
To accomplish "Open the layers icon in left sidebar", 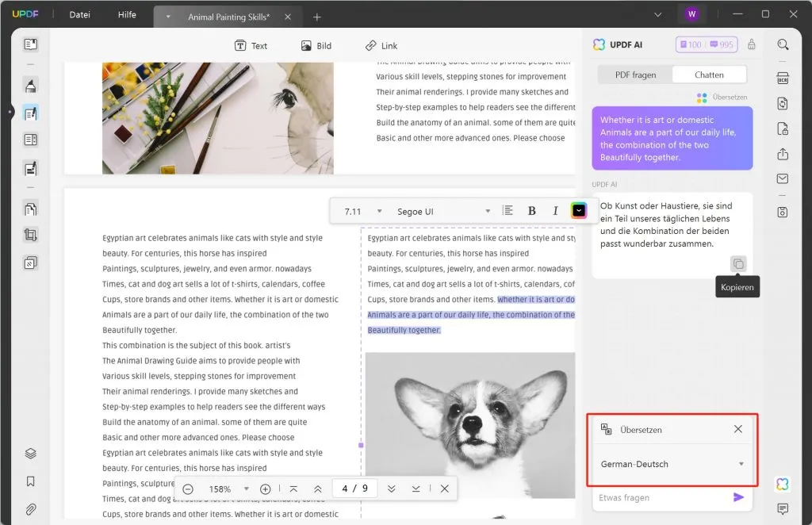I will pyautogui.click(x=30, y=454).
